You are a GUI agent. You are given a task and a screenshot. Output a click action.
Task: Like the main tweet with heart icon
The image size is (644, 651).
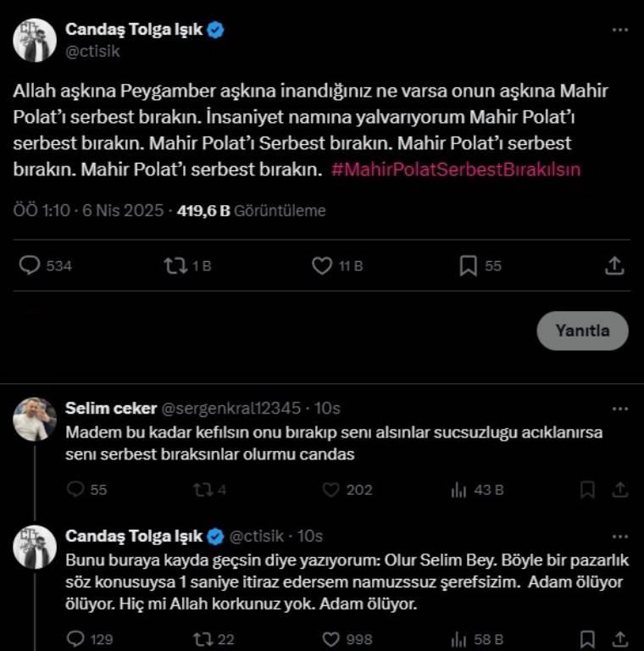(x=322, y=266)
